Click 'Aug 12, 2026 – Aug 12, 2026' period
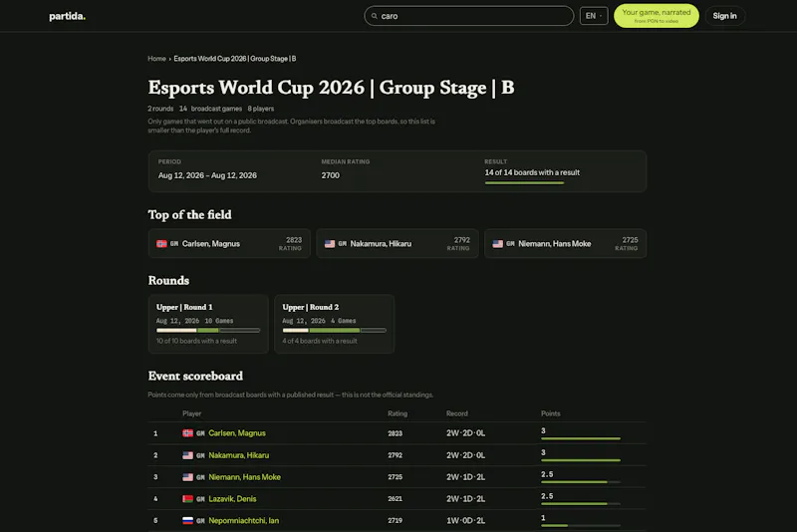This screenshot has width=797, height=532. (207, 175)
